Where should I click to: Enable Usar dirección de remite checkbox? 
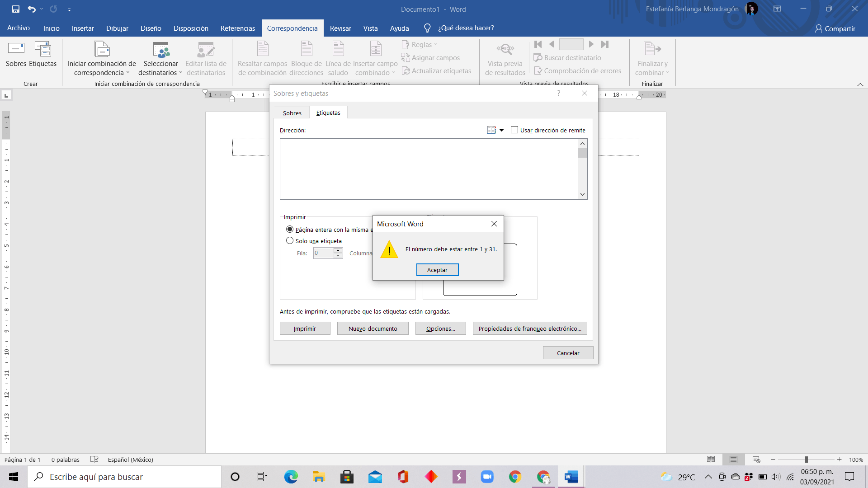pyautogui.click(x=514, y=130)
